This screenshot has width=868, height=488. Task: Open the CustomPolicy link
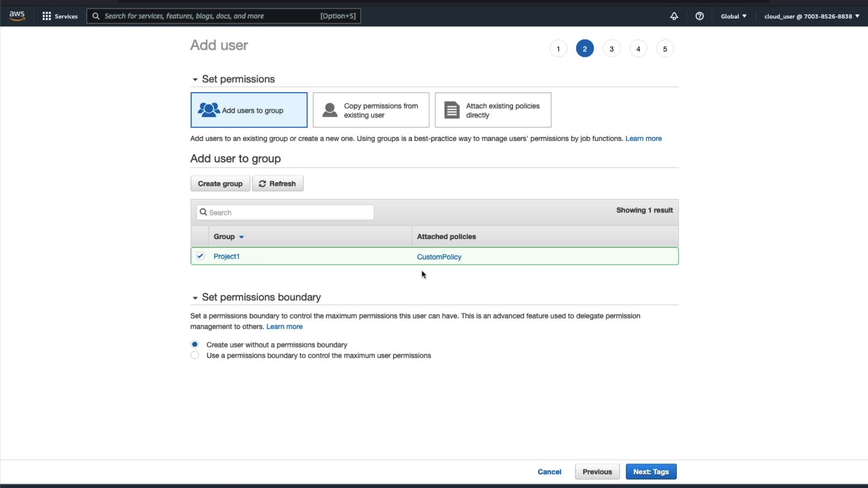click(x=439, y=257)
